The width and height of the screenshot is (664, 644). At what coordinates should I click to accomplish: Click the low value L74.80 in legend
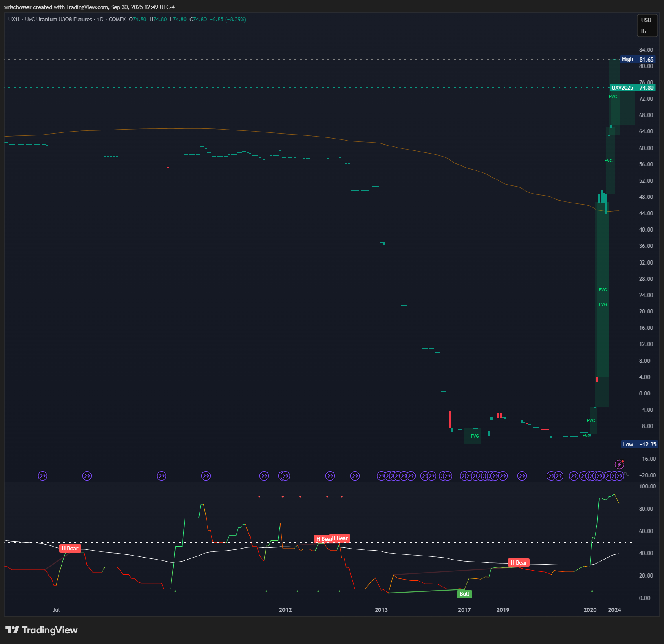pyautogui.click(x=178, y=19)
